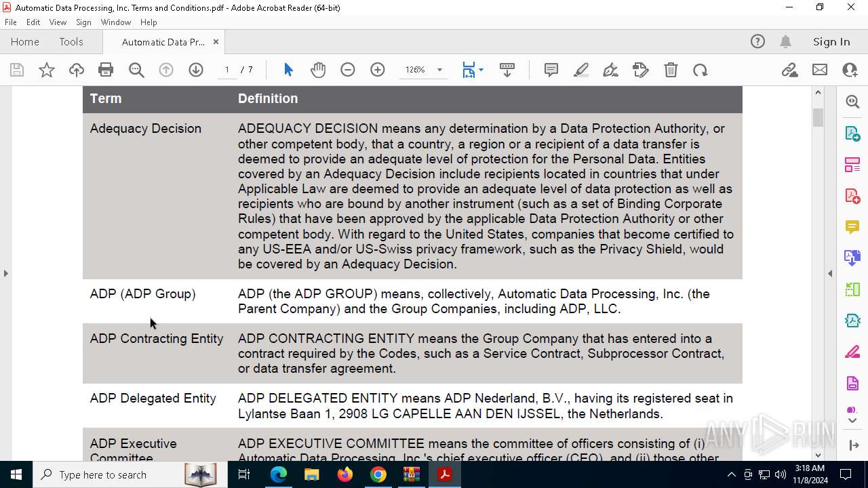Open Combine Files tool in sidebar
The width and height of the screenshot is (868, 488).
852,258
